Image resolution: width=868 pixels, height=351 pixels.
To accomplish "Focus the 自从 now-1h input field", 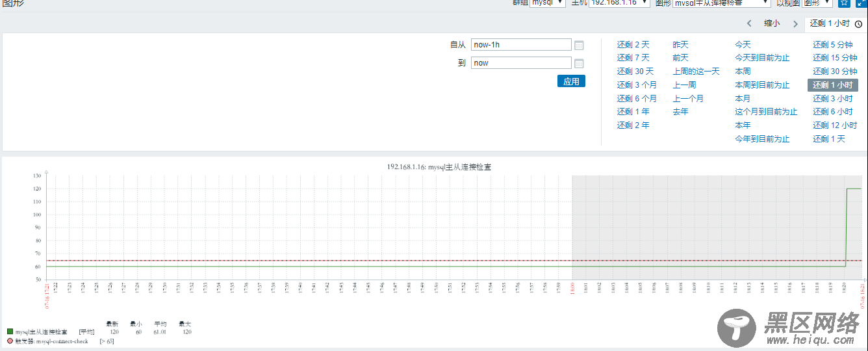I will 521,45.
